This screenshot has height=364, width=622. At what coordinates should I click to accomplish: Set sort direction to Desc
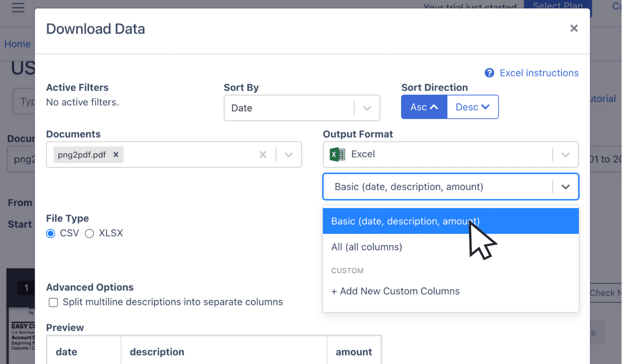pos(473,107)
